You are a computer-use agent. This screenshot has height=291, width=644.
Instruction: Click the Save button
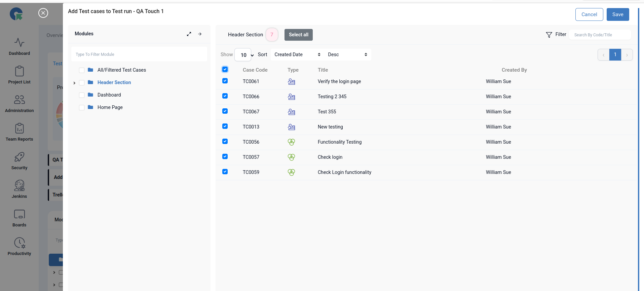coord(617,14)
